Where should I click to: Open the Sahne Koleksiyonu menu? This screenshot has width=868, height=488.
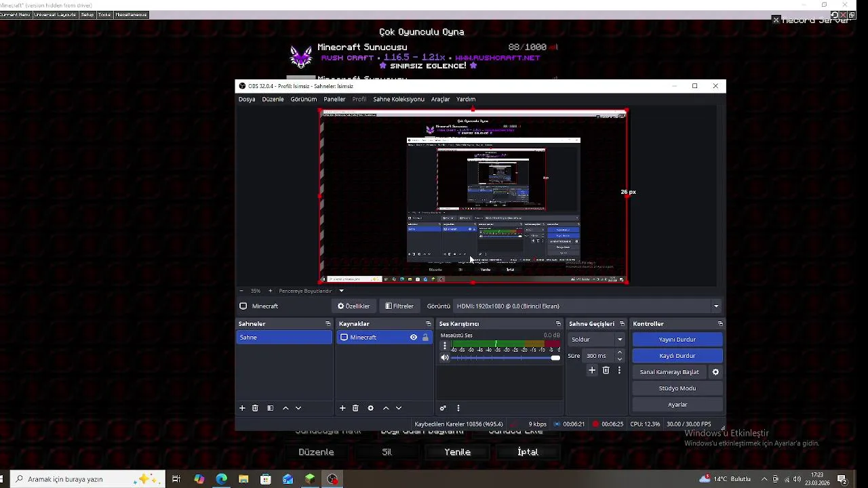(x=399, y=99)
